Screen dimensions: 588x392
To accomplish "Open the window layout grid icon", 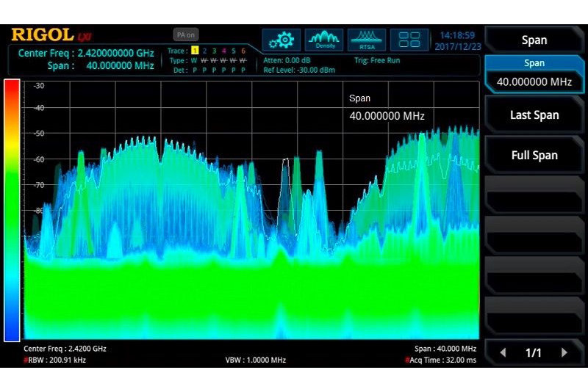I will (409, 39).
